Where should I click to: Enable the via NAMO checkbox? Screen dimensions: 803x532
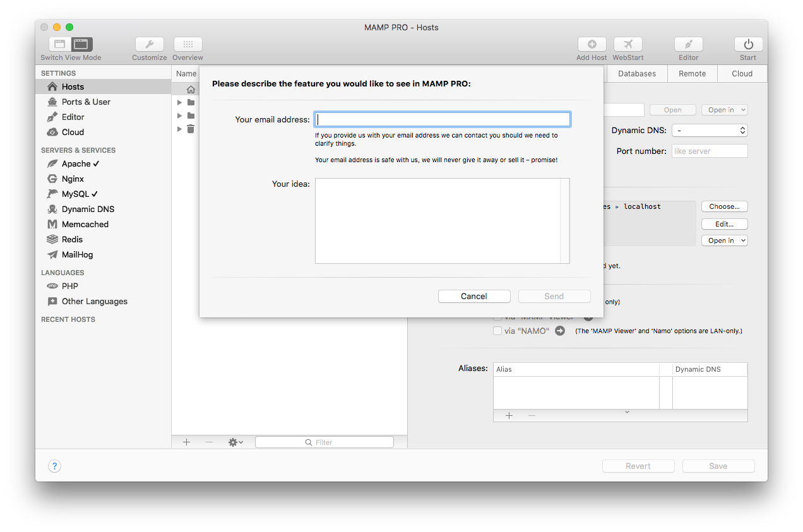point(497,330)
